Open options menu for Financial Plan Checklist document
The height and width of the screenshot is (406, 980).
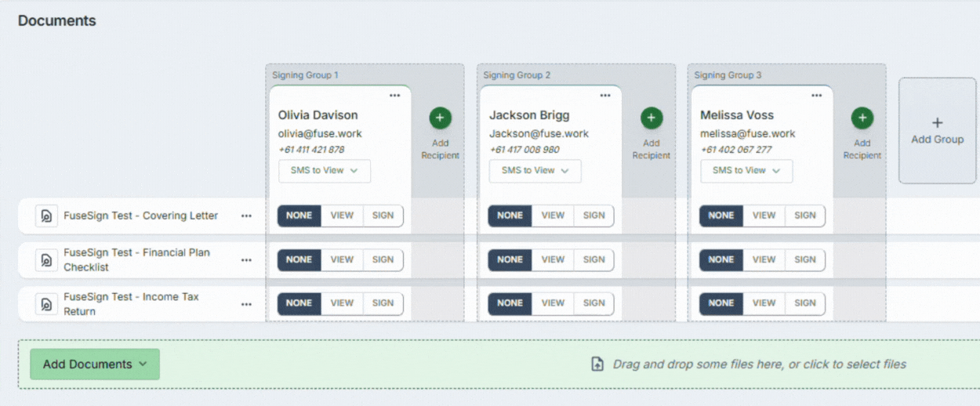point(246,260)
